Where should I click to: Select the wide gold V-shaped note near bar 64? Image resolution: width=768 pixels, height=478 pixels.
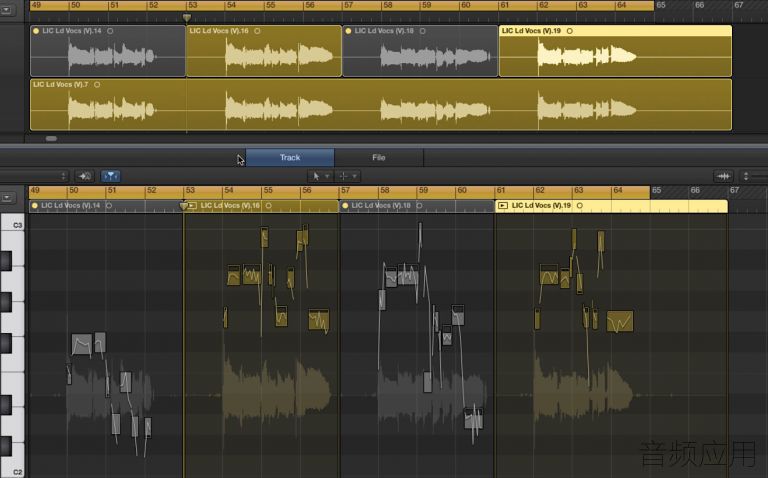pyautogui.click(x=620, y=321)
